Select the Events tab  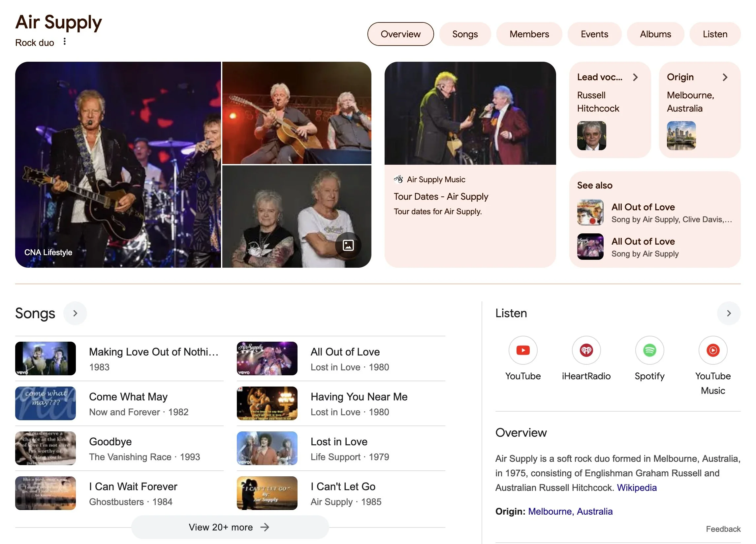pyautogui.click(x=594, y=34)
